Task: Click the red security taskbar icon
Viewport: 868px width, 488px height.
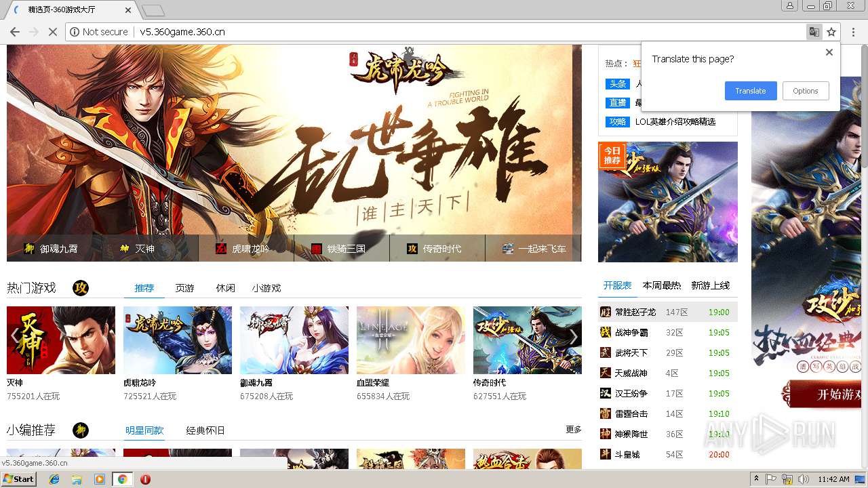Action: click(x=145, y=479)
